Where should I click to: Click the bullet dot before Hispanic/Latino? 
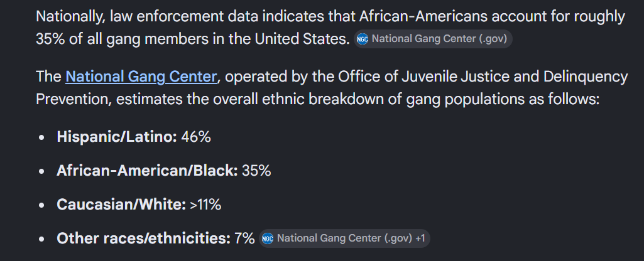41,137
